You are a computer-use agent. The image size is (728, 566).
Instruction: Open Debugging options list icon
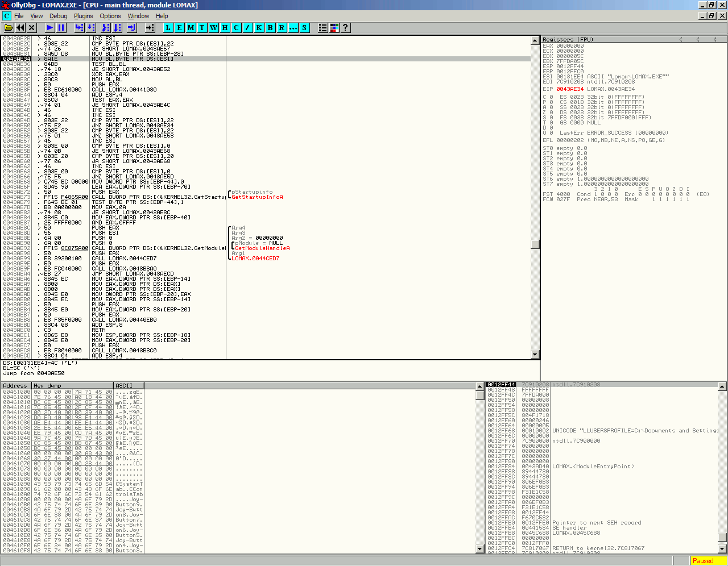[322, 27]
